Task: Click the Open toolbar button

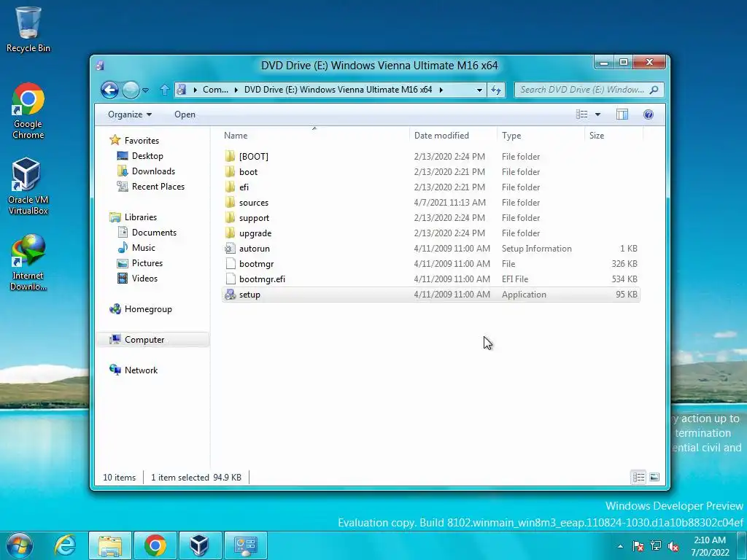Action: pos(185,114)
